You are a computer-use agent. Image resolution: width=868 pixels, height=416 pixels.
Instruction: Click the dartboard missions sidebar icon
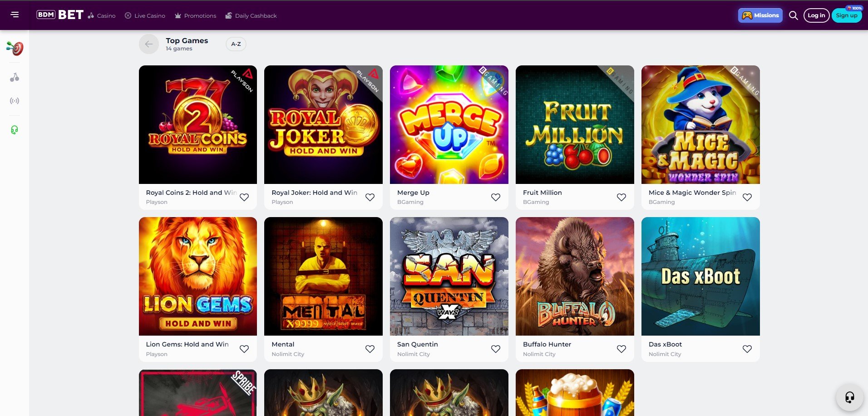coord(15,48)
